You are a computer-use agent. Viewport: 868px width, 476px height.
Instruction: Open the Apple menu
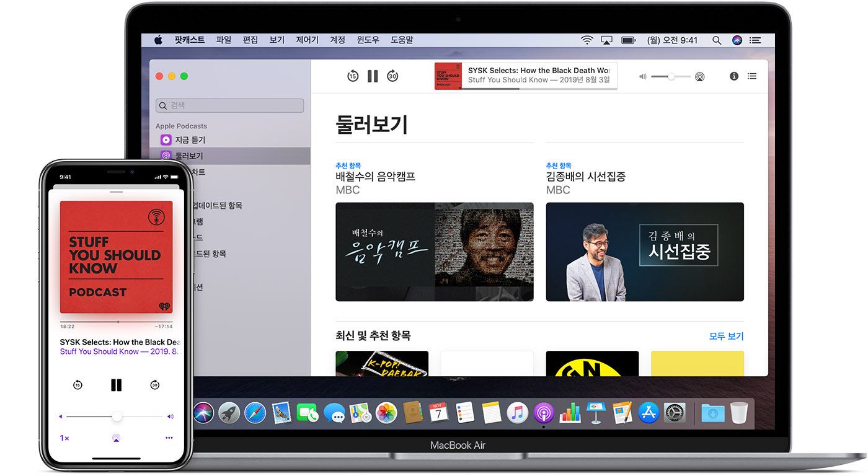(158, 40)
